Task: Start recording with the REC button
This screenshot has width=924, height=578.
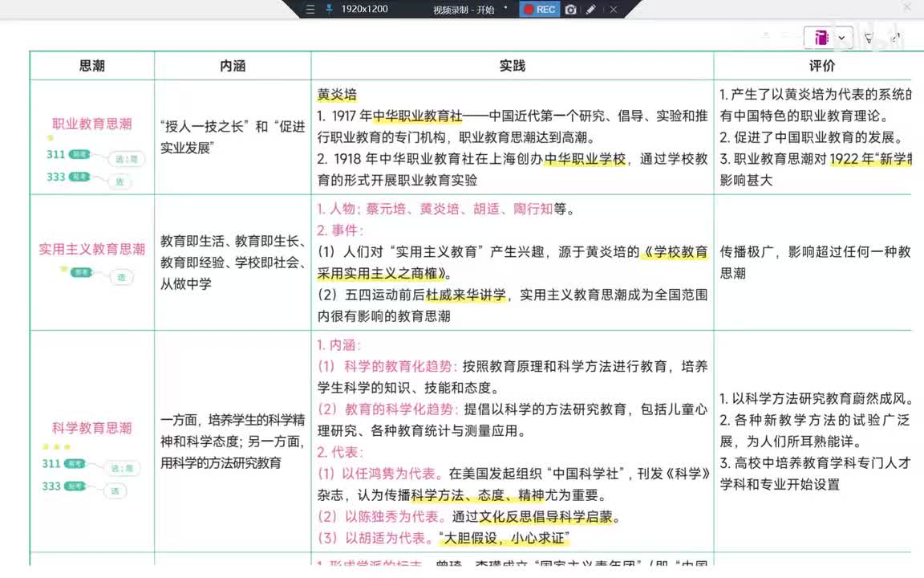Action: [540, 9]
